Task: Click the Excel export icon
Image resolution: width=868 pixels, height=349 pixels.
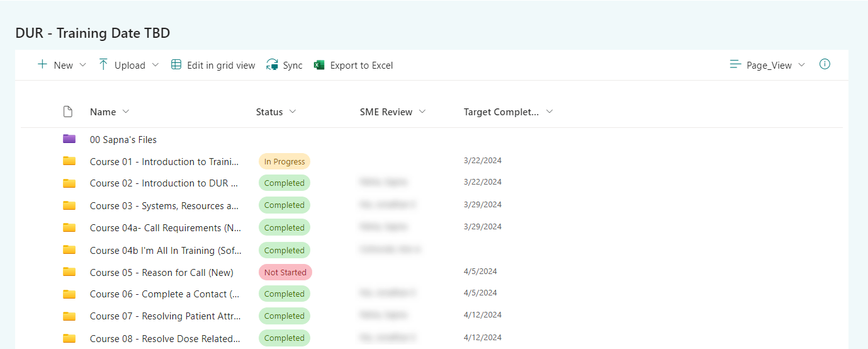Action: coord(319,65)
